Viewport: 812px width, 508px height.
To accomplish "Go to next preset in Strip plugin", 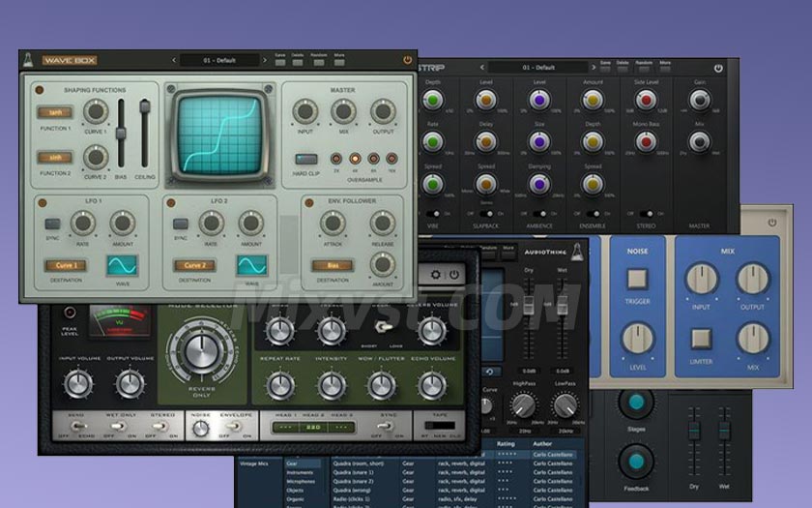I will [594, 68].
